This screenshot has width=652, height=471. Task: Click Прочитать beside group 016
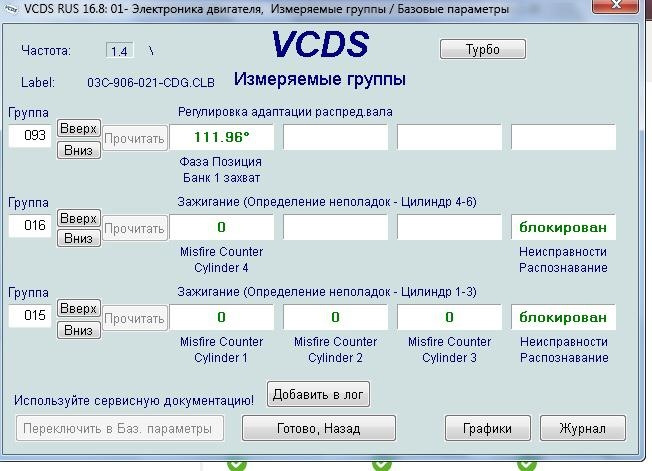[135, 228]
